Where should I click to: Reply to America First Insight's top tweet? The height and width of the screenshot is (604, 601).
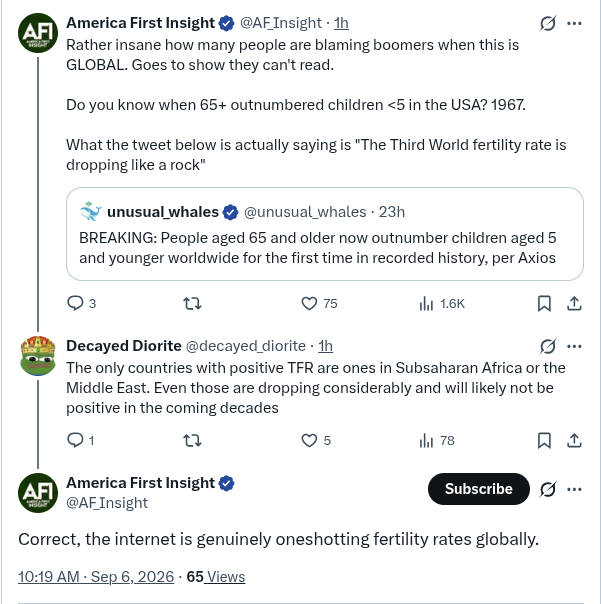tap(76, 303)
